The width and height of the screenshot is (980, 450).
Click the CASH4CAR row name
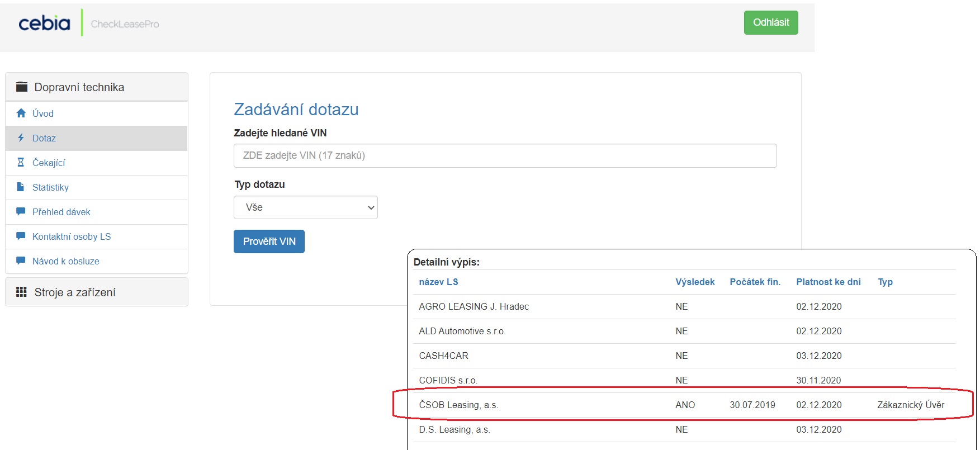point(443,356)
